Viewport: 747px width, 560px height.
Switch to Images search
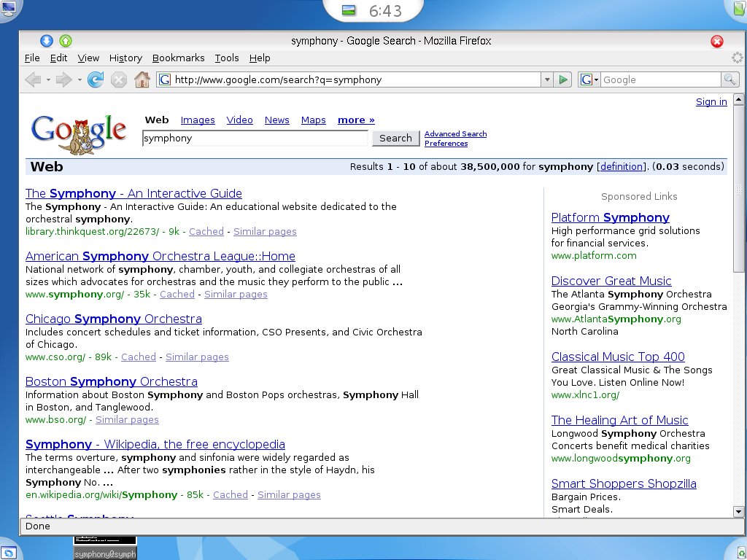pyautogui.click(x=198, y=120)
